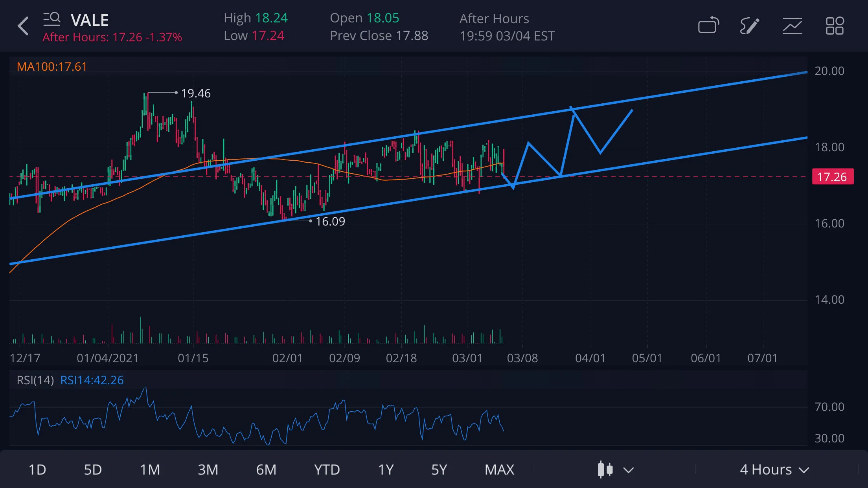Screen dimensions: 868x488
Task: Tap the RSI14:42.26 value
Action: pos(92,380)
